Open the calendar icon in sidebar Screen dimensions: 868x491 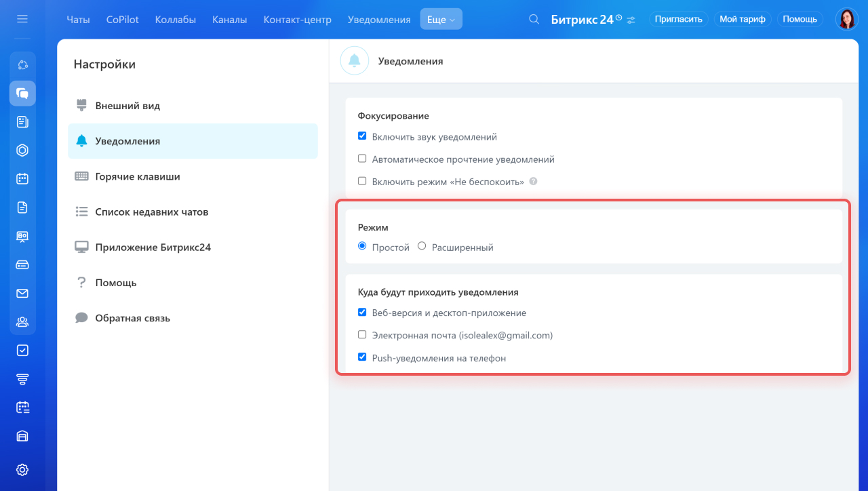pos(22,179)
